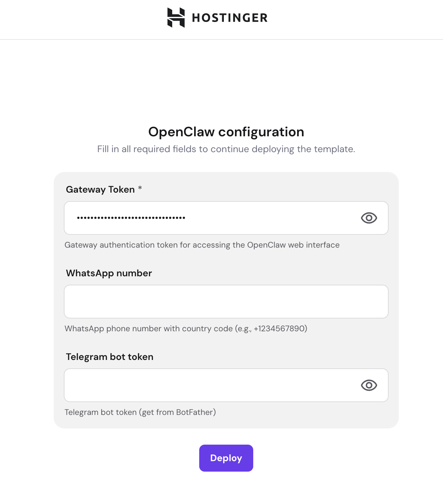This screenshot has height=504, width=443.
Task: Click the WhatsApp number label
Action: (x=109, y=273)
